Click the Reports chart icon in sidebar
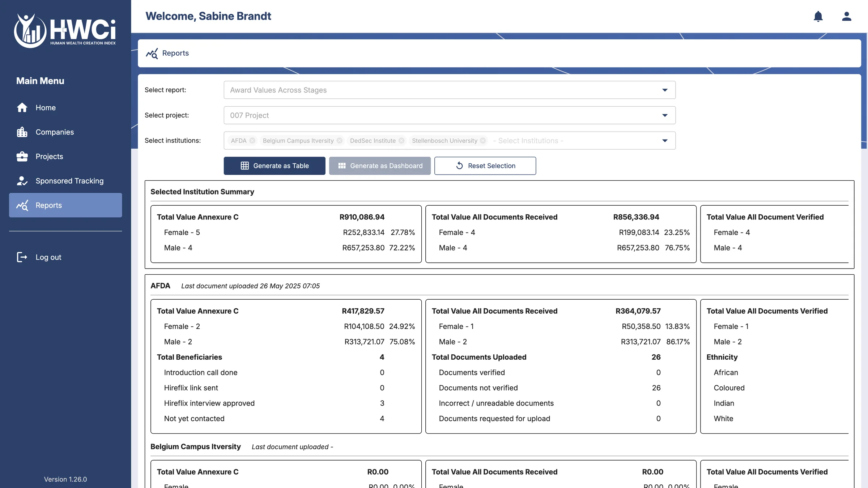Viewport: 868px width, 488px height. (22, 205)
